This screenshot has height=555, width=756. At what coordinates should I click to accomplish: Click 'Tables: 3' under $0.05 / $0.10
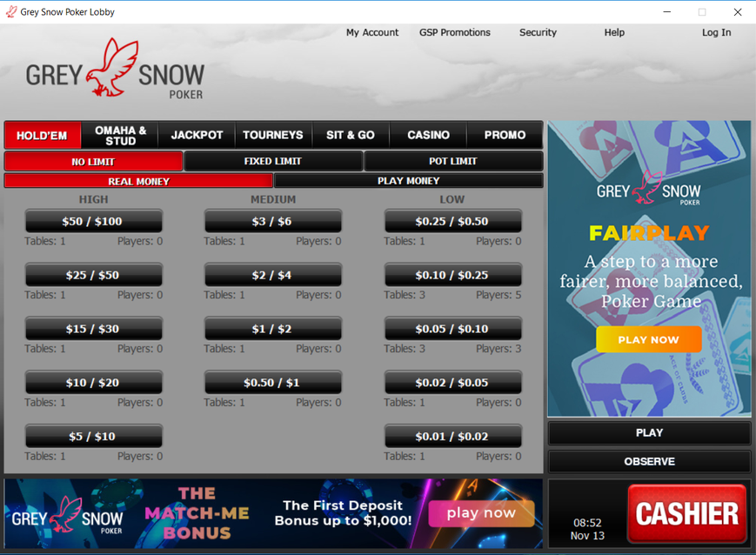pyautogui.click(x=405, y=349)
